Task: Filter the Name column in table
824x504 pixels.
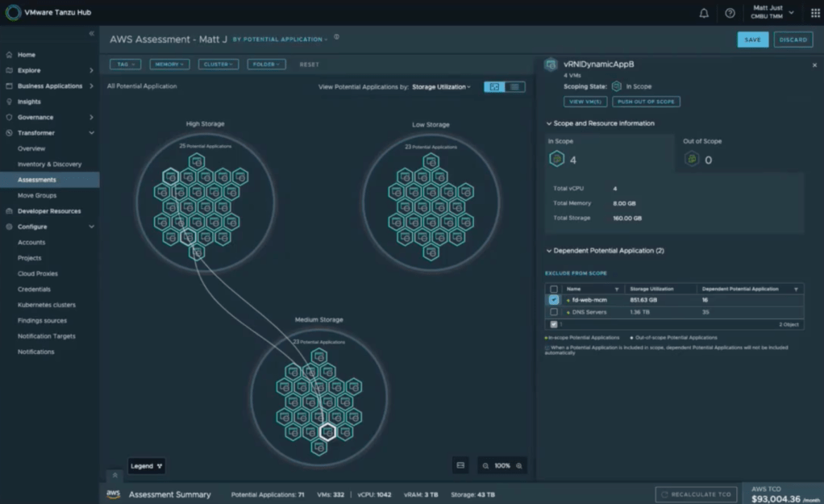Action: click(x=617, y=289)
